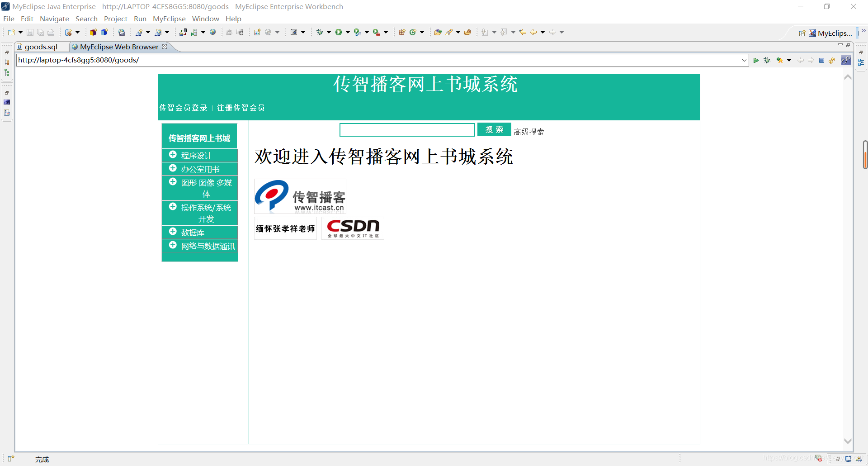Click the camera Capture icon in toolbar
Screen dimensions: 868x466
(x=294, y=32)
